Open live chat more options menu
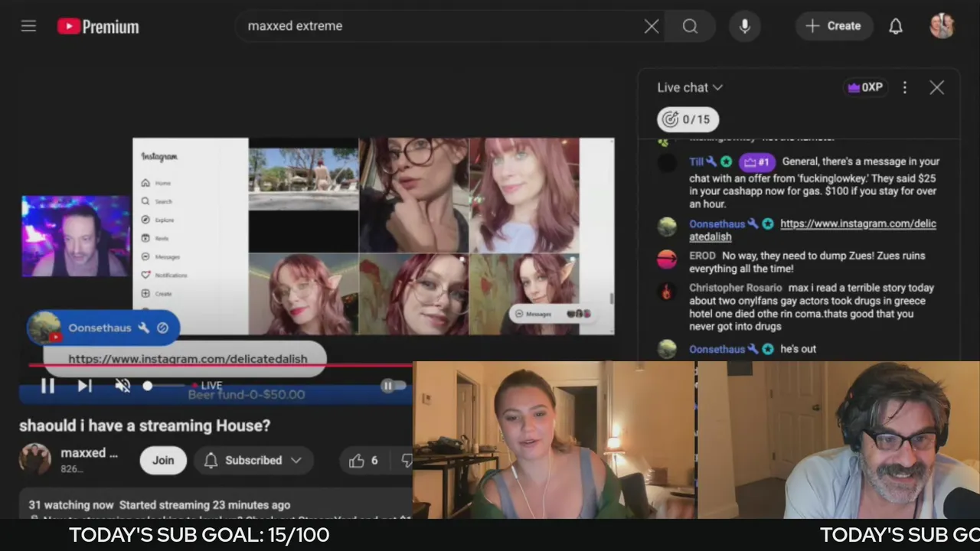980x551 pixels. pyautogui.click(x=904, y=87)
